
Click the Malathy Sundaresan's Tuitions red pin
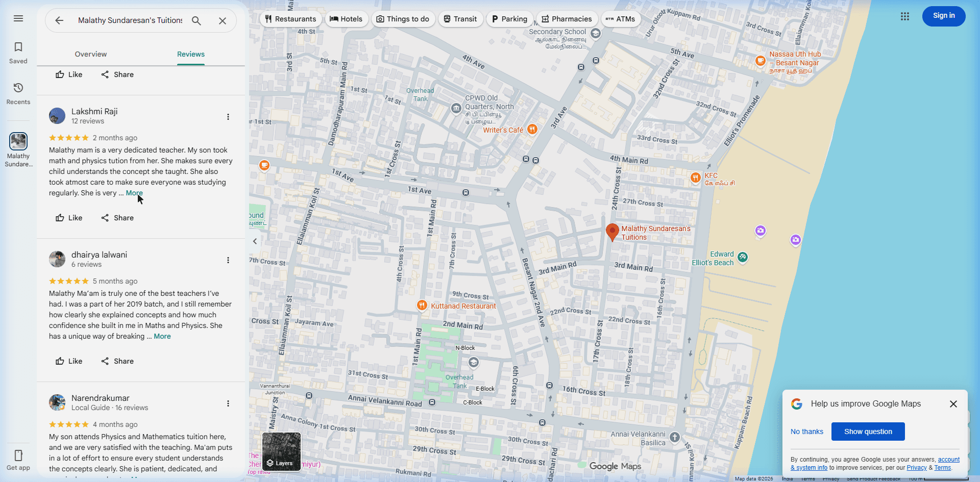(612, 232)
